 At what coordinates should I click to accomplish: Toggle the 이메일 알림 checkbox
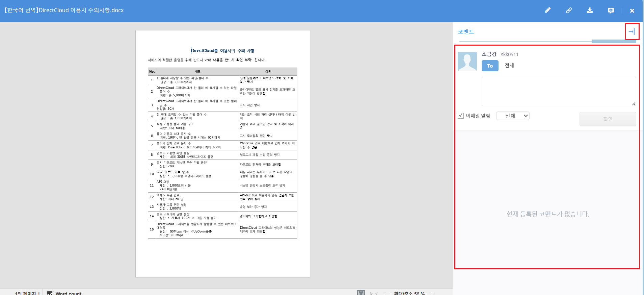pos(461,116)
